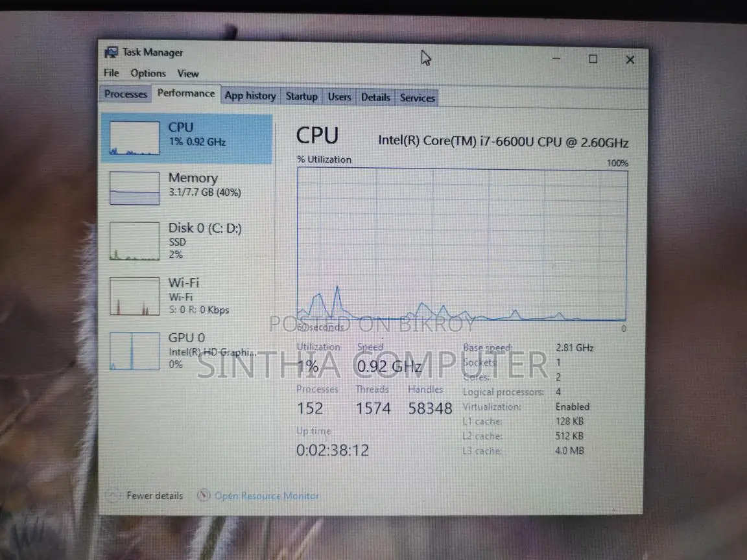The width and height of the screenshot is (747, 560).
Task: Close the Task Manager window
Action: click(630, 60)
